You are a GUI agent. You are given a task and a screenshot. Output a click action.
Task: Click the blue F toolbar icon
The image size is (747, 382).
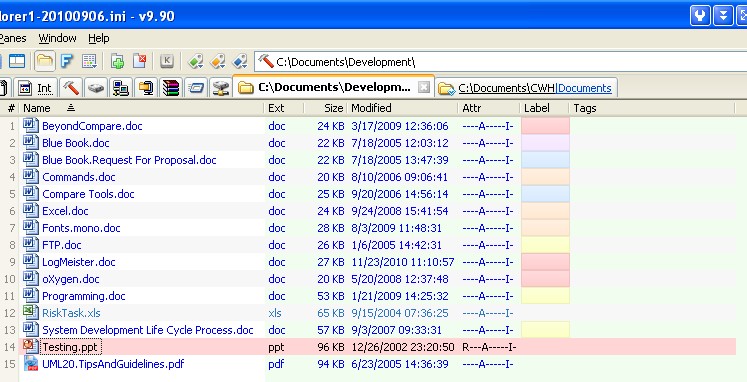(x=67, y=61)
